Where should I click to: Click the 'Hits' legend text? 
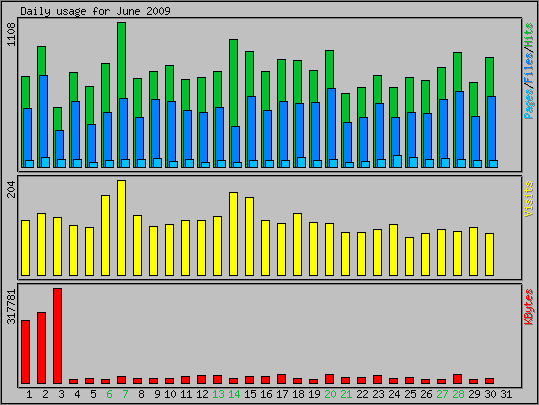point(529,35)
